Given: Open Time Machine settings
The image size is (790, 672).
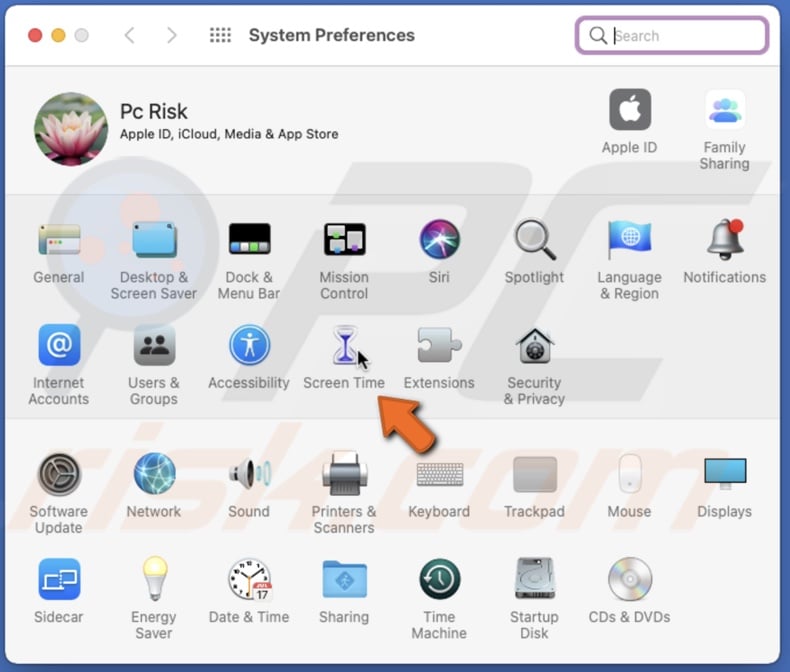Looking at the screenshot, I should 439,581.
